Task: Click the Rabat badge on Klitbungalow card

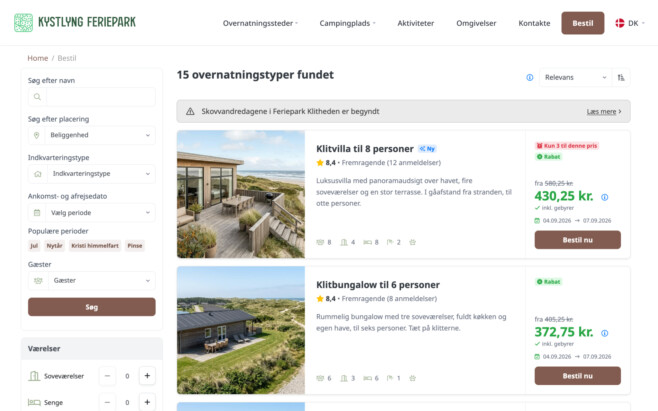Action: click(548, 282)
